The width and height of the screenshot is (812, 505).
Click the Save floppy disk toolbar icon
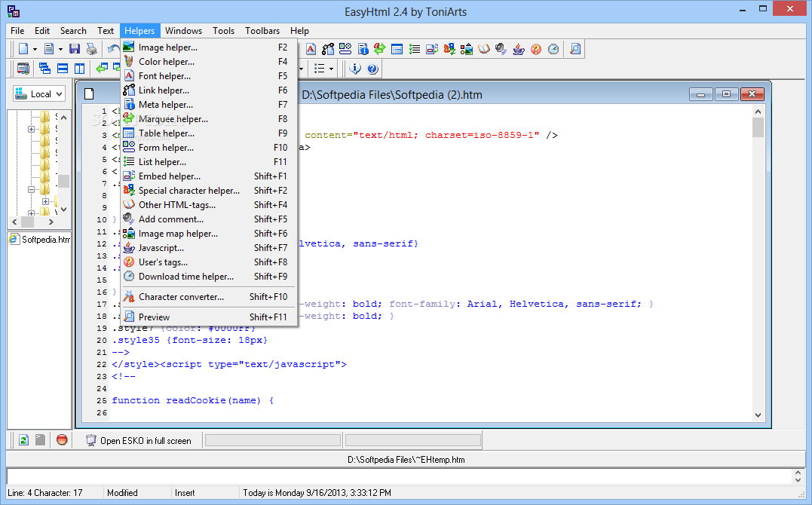[x=75, y=49]
